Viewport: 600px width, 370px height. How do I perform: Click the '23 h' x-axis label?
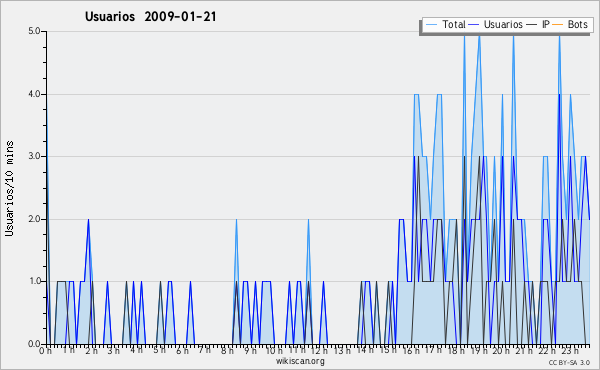coord(570,351)
